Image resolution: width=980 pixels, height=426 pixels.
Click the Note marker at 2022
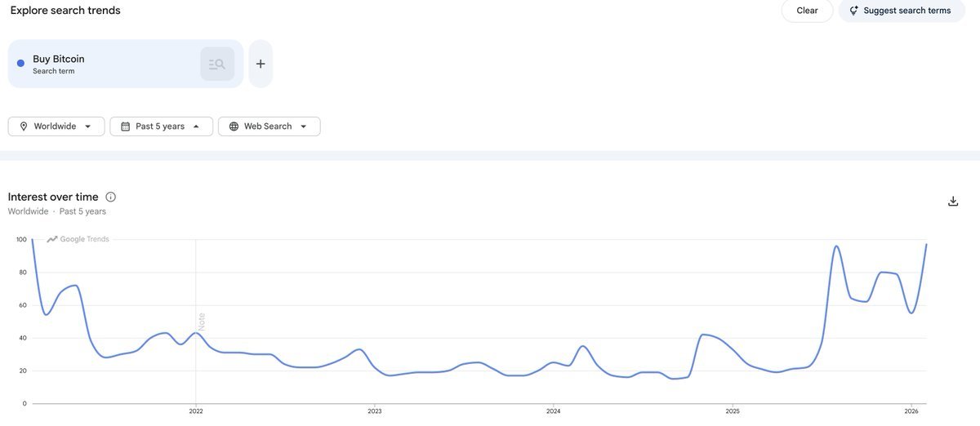(x=201, y=321)
